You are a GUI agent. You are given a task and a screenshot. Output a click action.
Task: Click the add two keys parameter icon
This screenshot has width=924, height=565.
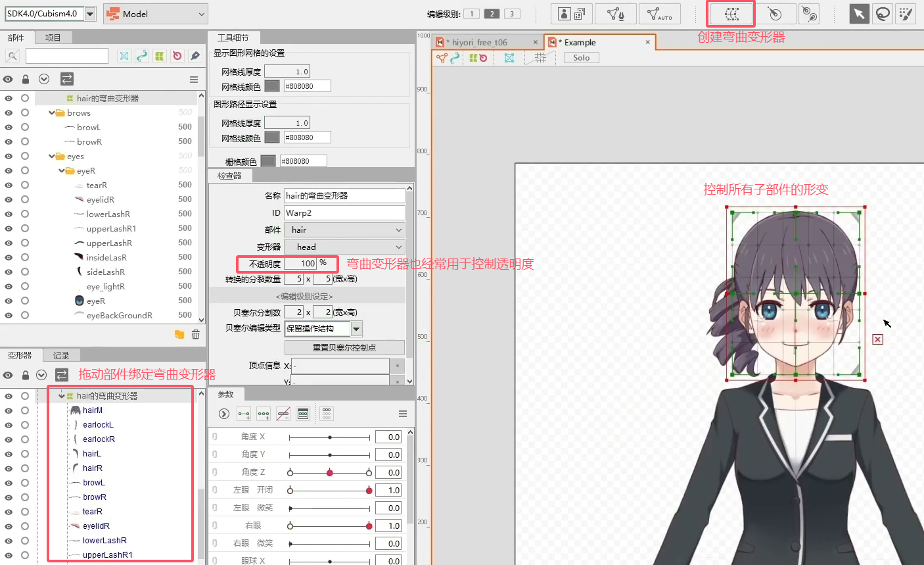244,414
